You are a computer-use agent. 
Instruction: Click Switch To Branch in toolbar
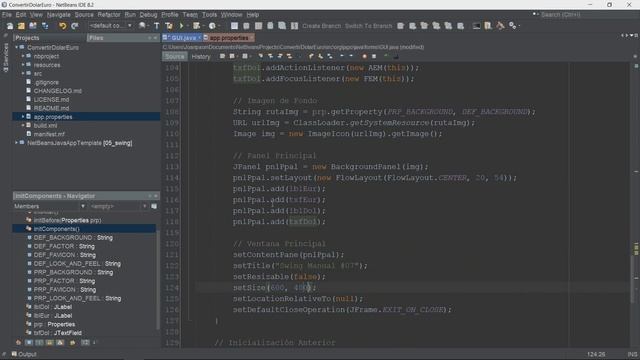[368, 26]
